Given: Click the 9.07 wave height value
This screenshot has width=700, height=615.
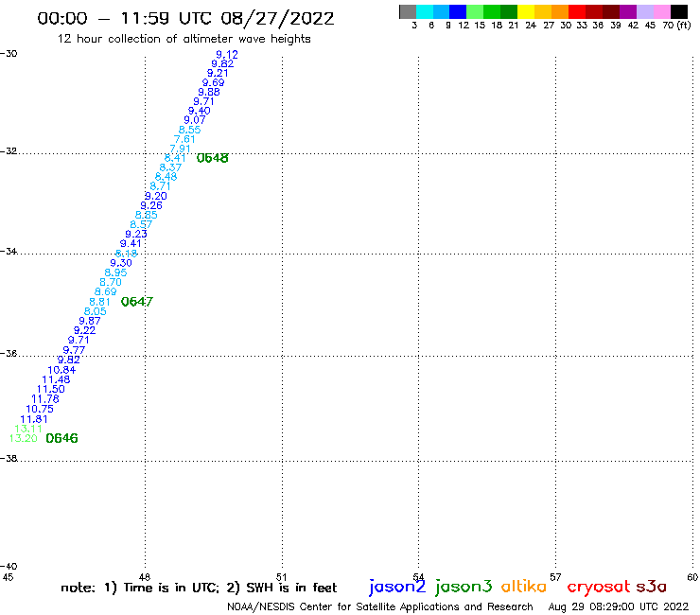Looking at the screenshot, I should coord(195,120).
